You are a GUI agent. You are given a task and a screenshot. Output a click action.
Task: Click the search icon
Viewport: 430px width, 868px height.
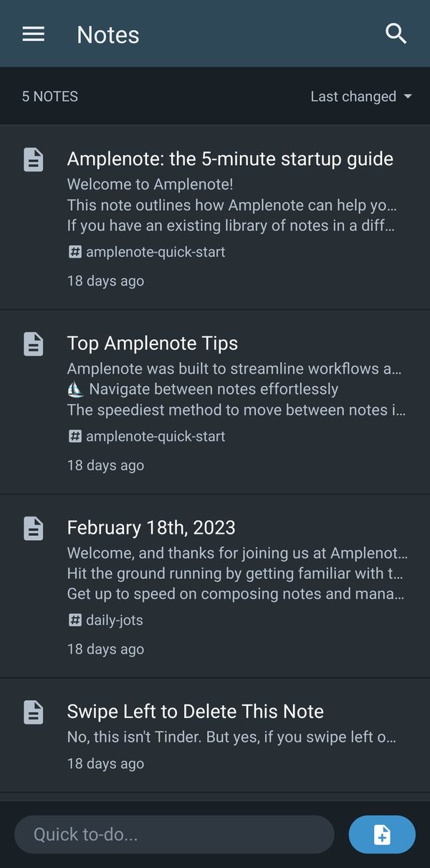396,34
